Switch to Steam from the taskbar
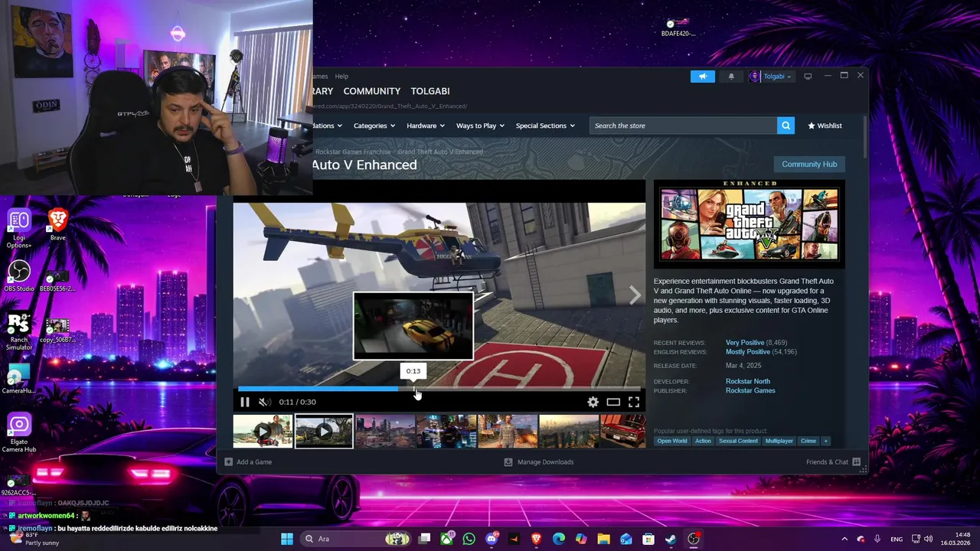 point(671,539)
